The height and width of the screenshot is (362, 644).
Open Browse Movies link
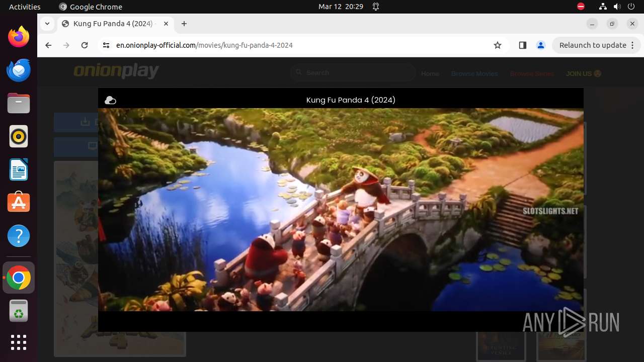pyautogui.click(x=474, y=73)
